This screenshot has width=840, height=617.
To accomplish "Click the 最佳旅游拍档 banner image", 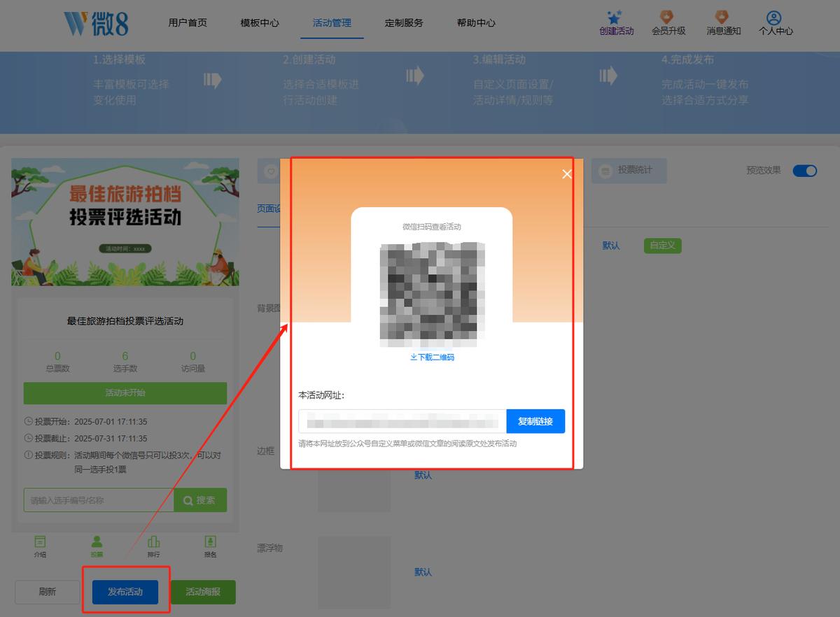I will click(x=125, y=222).
